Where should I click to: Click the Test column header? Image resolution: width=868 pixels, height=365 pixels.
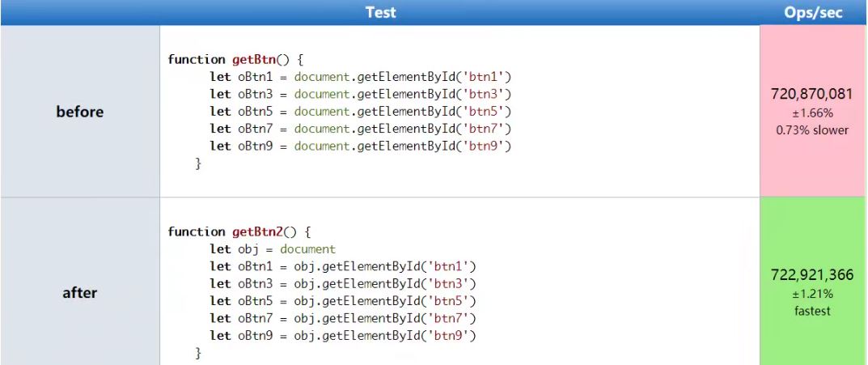[x=380, y=12]
